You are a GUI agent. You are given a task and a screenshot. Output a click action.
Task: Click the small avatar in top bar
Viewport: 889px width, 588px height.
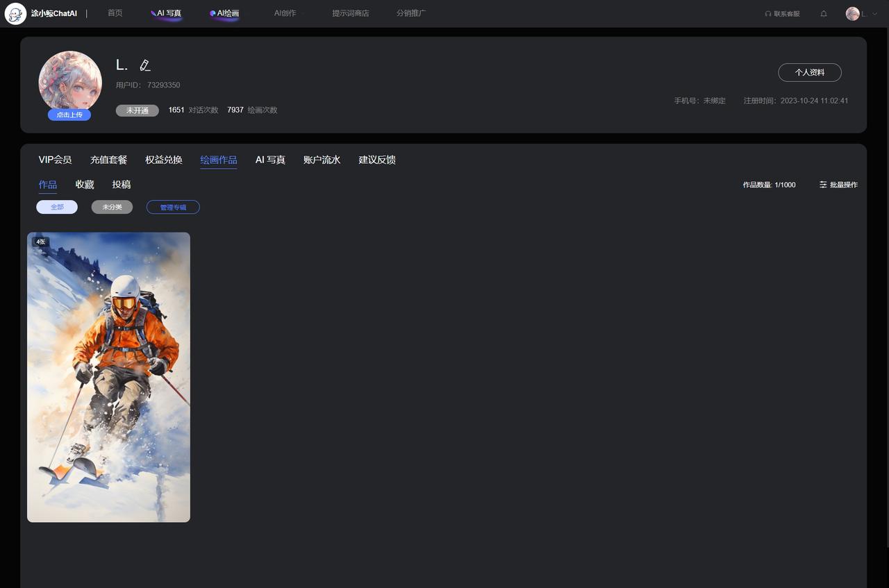click(852, 14)
